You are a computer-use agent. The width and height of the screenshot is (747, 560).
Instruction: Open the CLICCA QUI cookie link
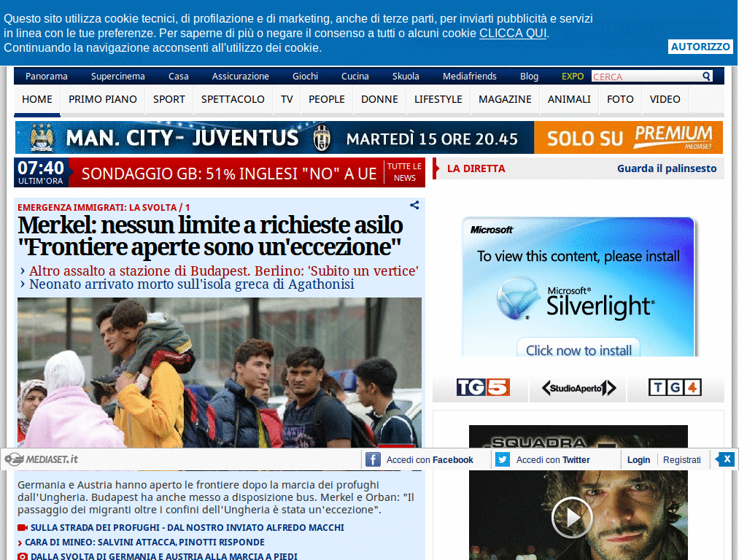click(x=513, y=34)
